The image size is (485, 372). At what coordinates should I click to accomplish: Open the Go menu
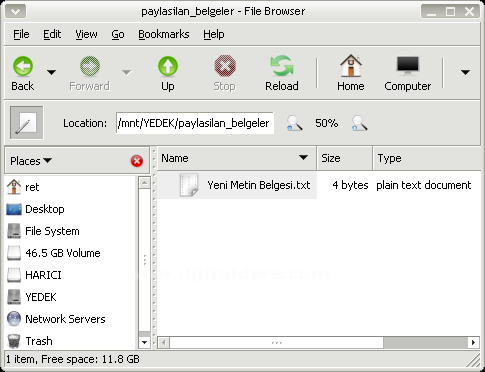tap(118, 34)
